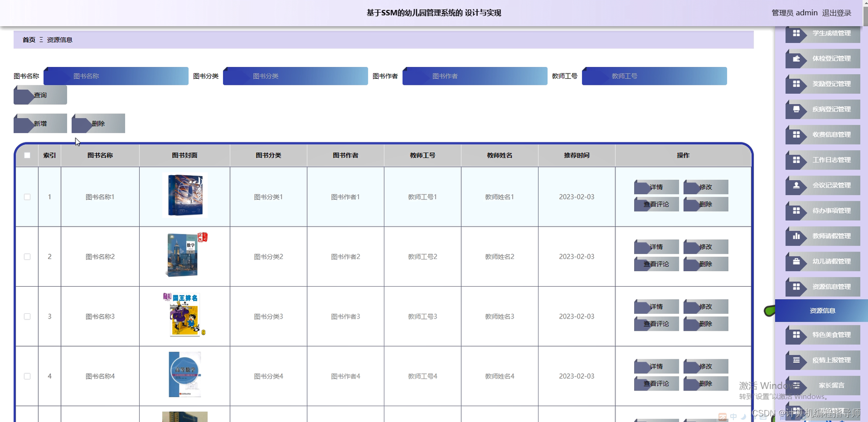This screenshot has width=868, height=422.
Task: Click 查看评论 for 图书名称2
Action: click(656, 264)
